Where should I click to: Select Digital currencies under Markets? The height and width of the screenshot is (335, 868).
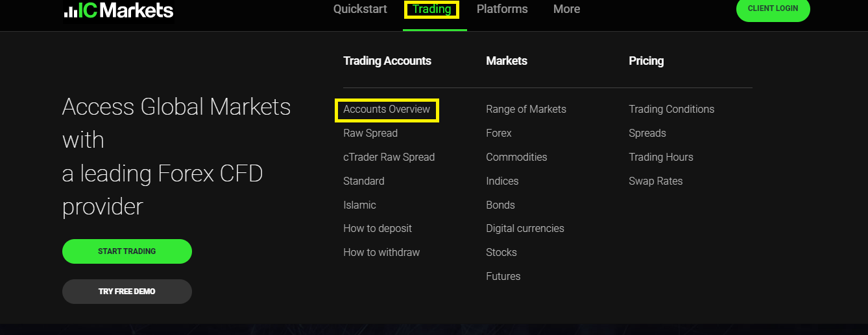click(525, 229)
